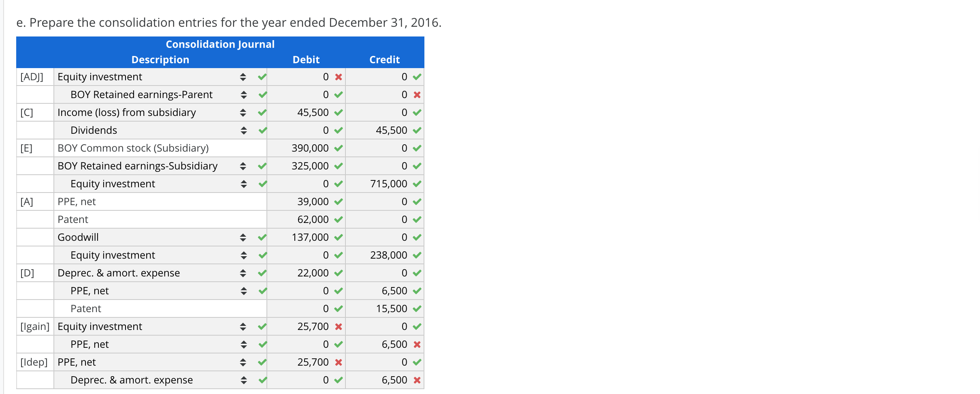Click the entry label [E] next to BOY Common stock

click(26, 148)
